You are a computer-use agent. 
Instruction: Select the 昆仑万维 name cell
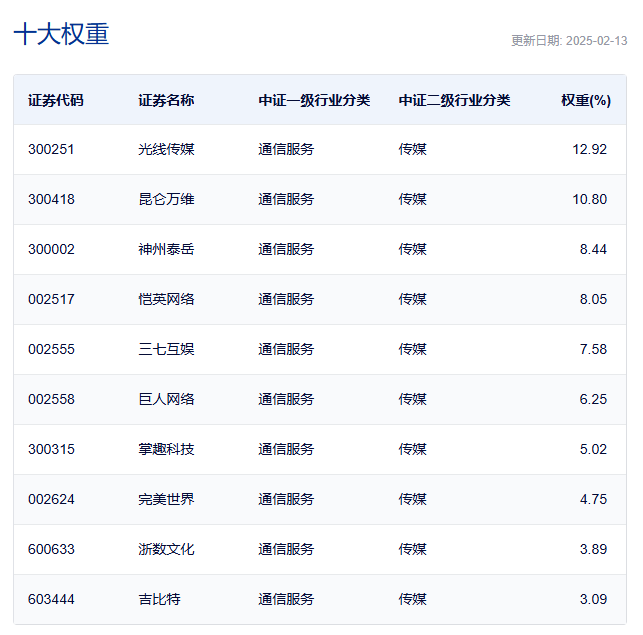[166, 199]
